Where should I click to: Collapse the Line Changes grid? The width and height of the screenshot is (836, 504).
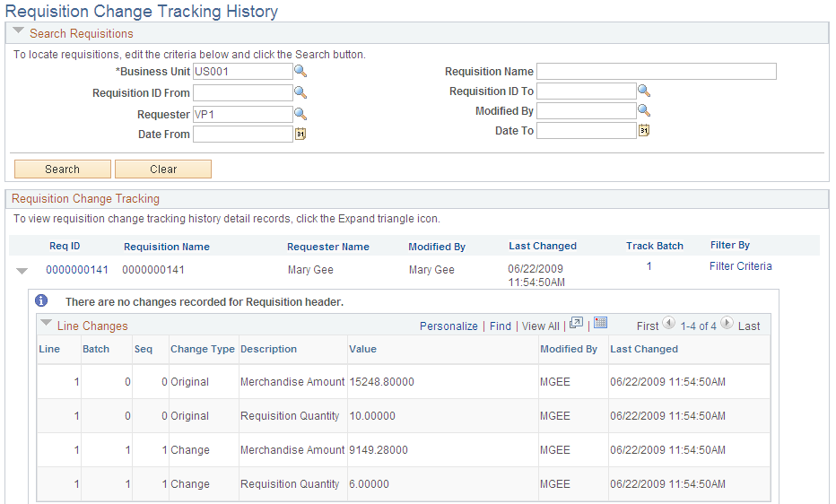pos(47,323)
